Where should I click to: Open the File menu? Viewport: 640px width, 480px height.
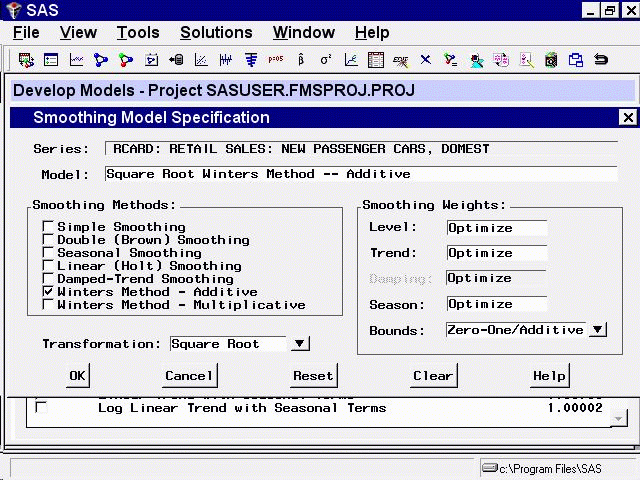click(x=26, y=32)
